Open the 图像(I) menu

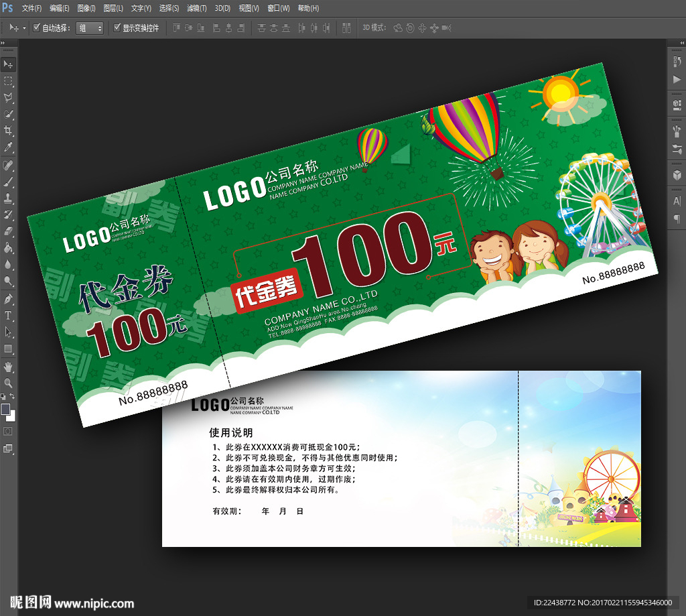[86, 8]
